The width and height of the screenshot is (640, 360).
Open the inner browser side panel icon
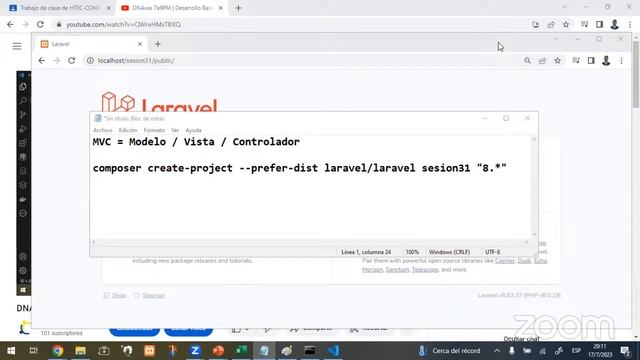tap(591, 60)
